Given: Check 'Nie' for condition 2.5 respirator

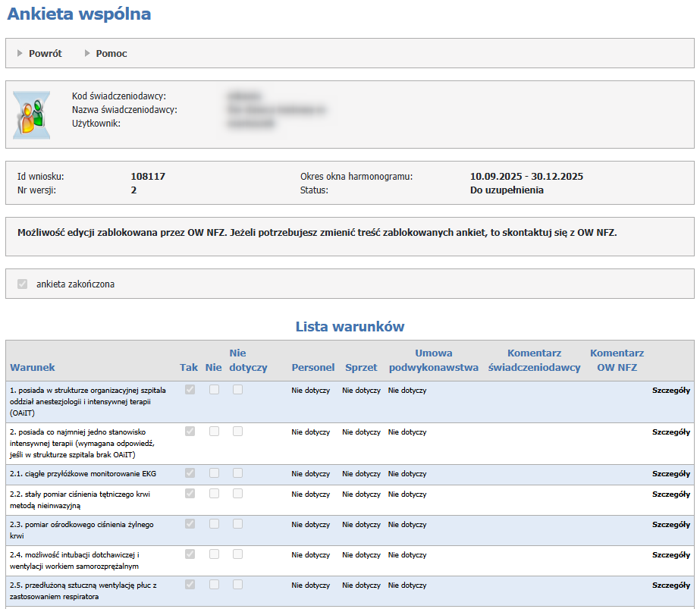Looking at the screenshot, I should click(214, 585).
